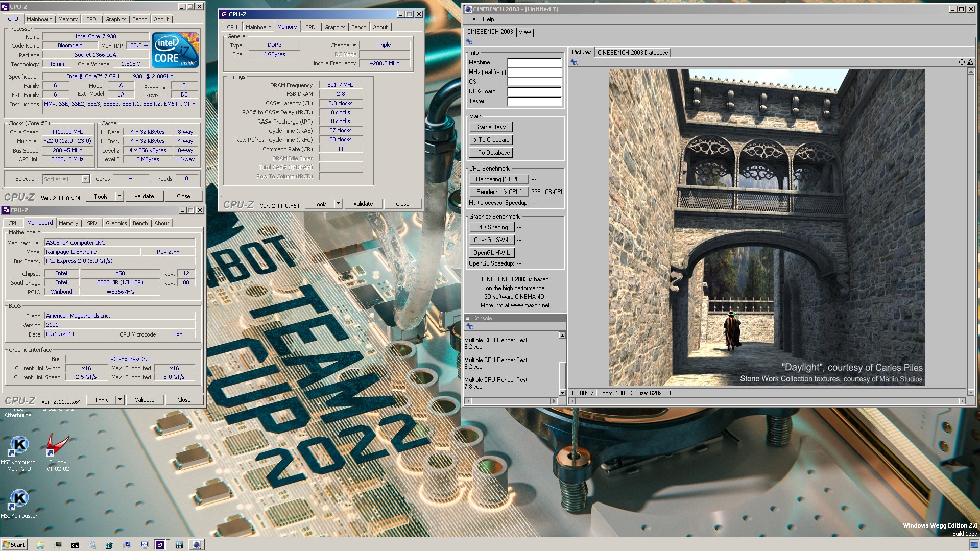The height and width of the screenshot is (551, 980).
Task: Click the pin icon under CINEBENCH 2003 tab
Action: pyautogui.click(x=469, y=42)
